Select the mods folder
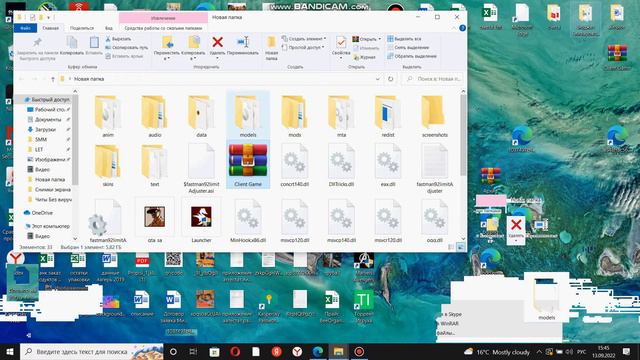The height and width of the screenshot is (360, 640). coord(294,116)
